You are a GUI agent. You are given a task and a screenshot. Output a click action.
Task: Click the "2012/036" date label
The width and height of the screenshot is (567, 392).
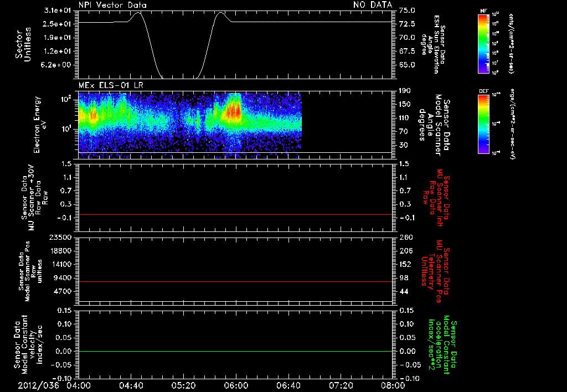[38, 385]
